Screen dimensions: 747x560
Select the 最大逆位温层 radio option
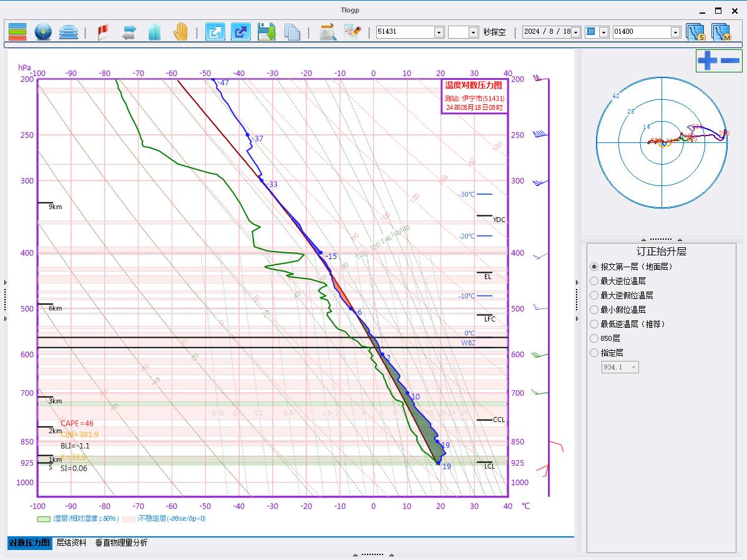[594, 281]
